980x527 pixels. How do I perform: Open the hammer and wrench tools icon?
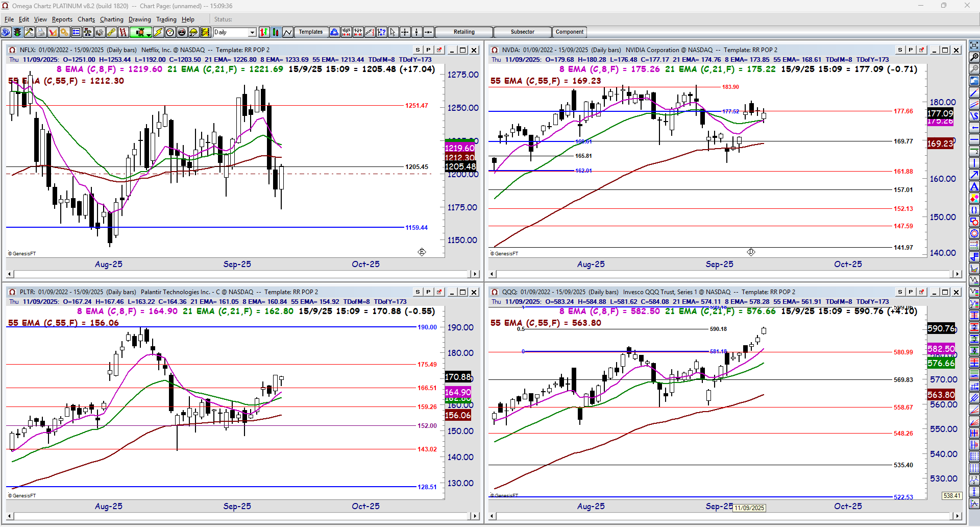click(x=29, y=32)
